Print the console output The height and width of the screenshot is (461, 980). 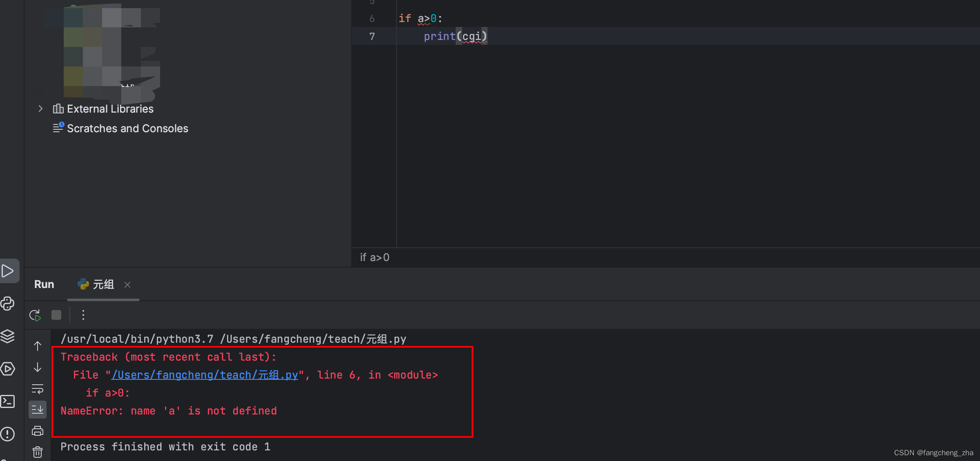point(38,431)
